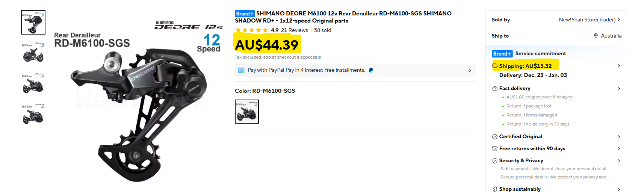The image size is (644, 192).
Task: Select the fourth product thumbnail
Action: [33, 114]
